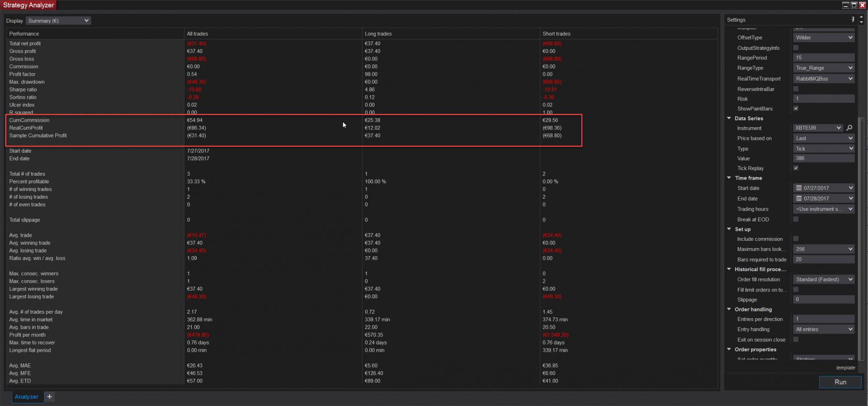The height and width of the screenshot is (406, 868).
Task: Add a new tab with the plus icon
Action: point(50,397)
